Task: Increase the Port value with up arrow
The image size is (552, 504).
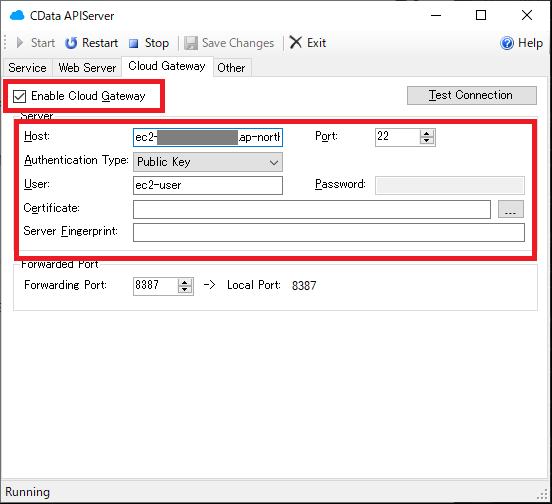Action: [427, 133]
